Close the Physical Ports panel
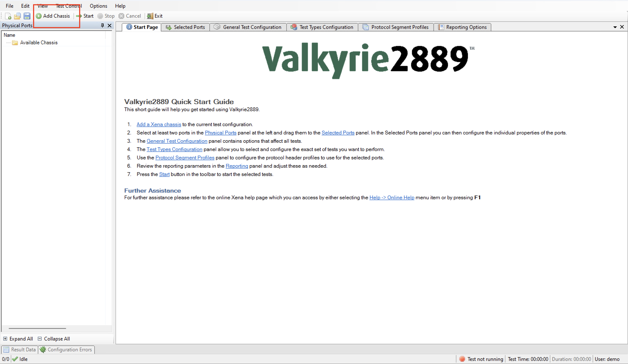Image resolution: width=628 pixels, height=364 pixels. 109,25
